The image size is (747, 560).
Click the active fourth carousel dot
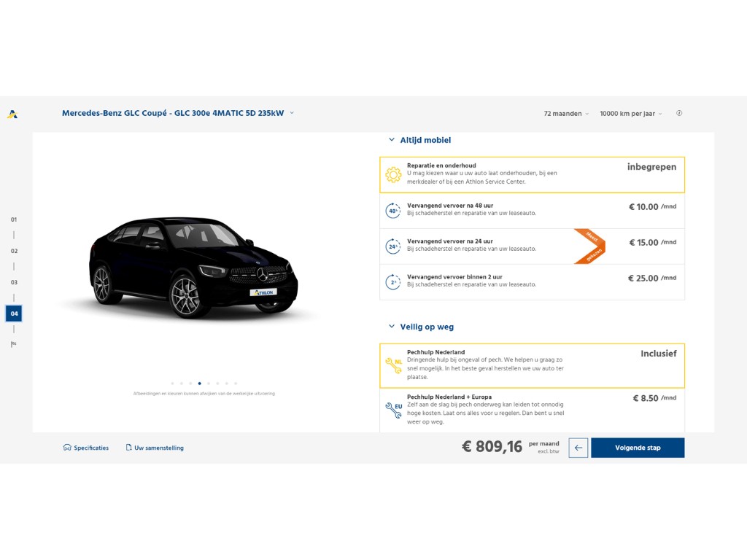200,384
